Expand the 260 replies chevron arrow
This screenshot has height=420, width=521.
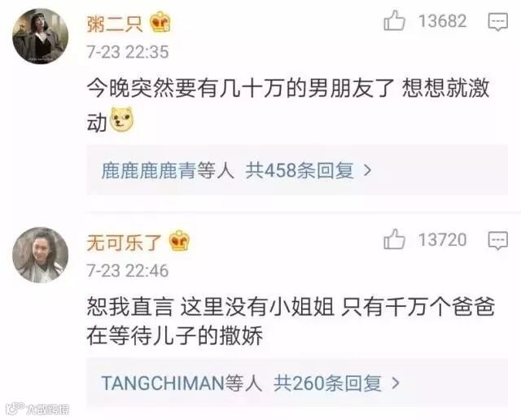click(395, 383)
